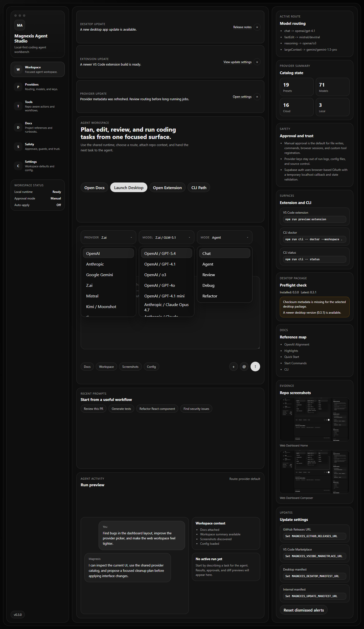Viewport: 364px width, 629px height.
Task: Choose OpenAI / GPT-4.1 mini model
Action: (x=167, y=296)
